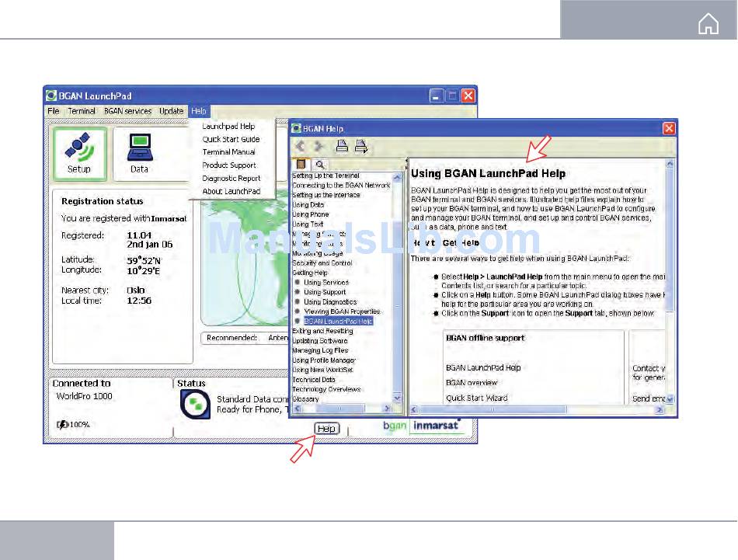This screenshot has width=738, height=560.
Task: Click topic list horizontal scrollbar right arrow
Action: [388, 409]
